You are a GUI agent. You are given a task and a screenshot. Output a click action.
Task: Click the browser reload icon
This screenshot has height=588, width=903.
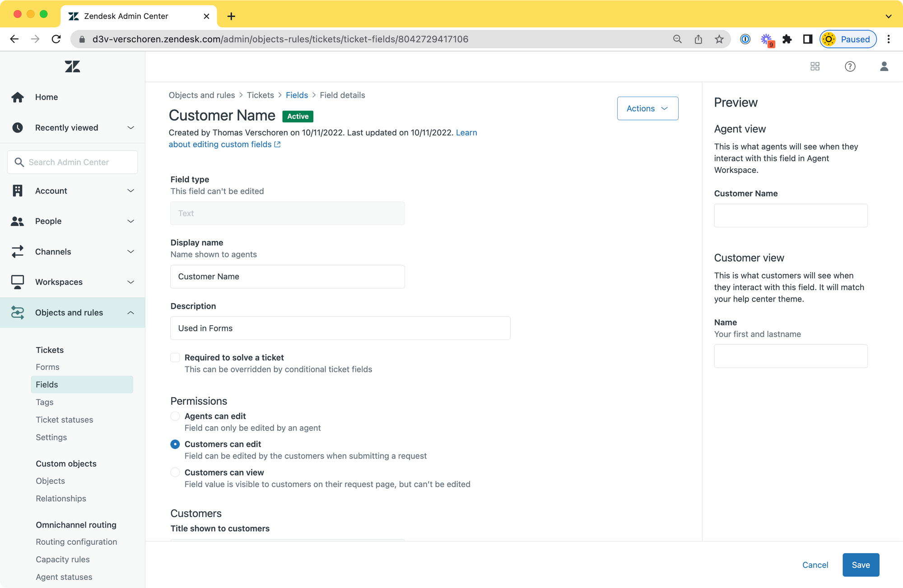pos(56,39)
